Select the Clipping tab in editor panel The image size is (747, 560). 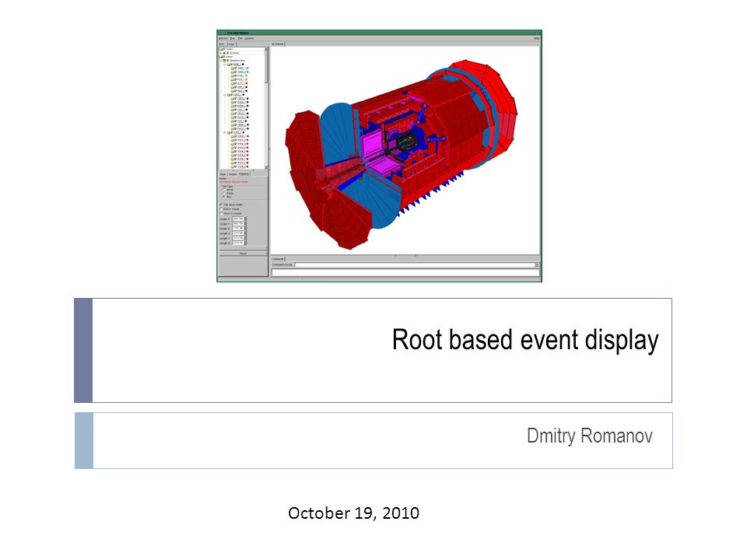click(244, 173)
